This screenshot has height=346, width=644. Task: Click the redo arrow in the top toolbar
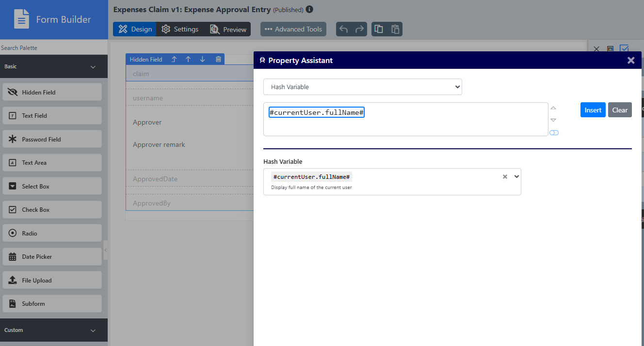[359, 29]
